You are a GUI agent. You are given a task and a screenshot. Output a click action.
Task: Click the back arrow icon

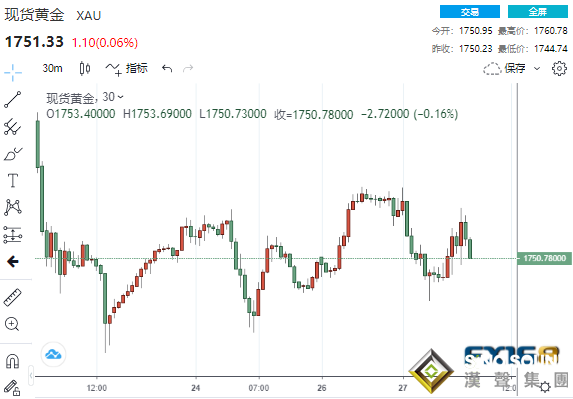pyautogui.click(x=13, y=261)
